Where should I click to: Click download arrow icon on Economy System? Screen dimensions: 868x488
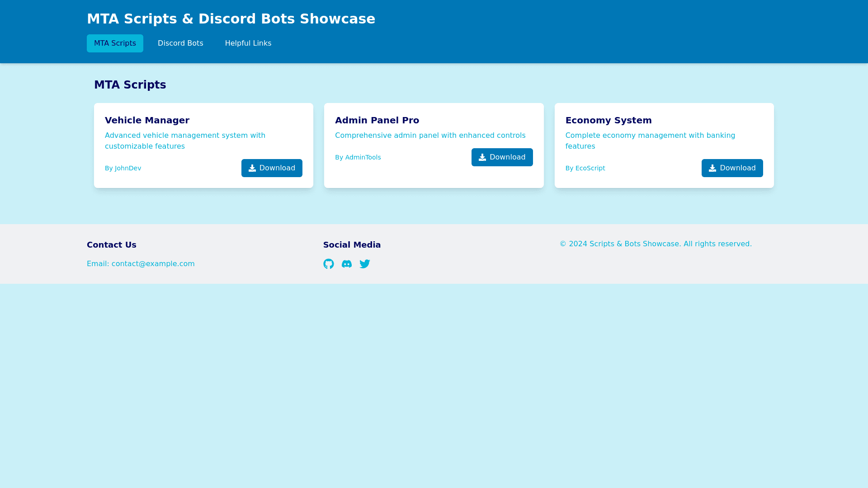712,168
